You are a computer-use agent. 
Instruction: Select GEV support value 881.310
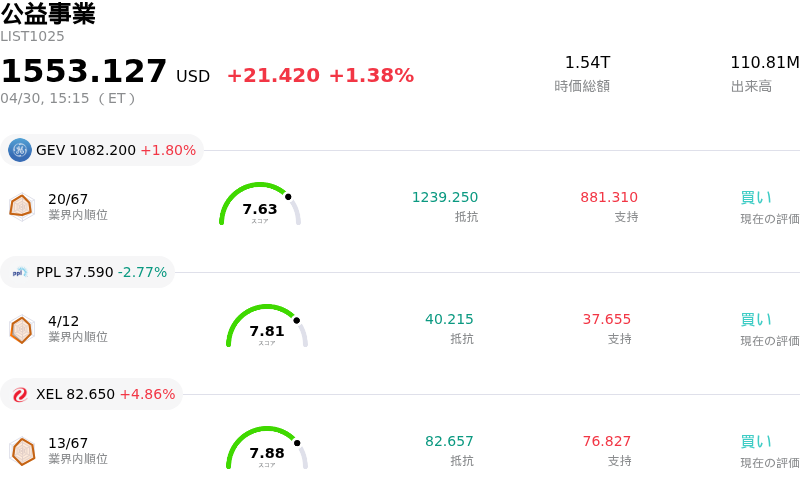pos(609,197)
